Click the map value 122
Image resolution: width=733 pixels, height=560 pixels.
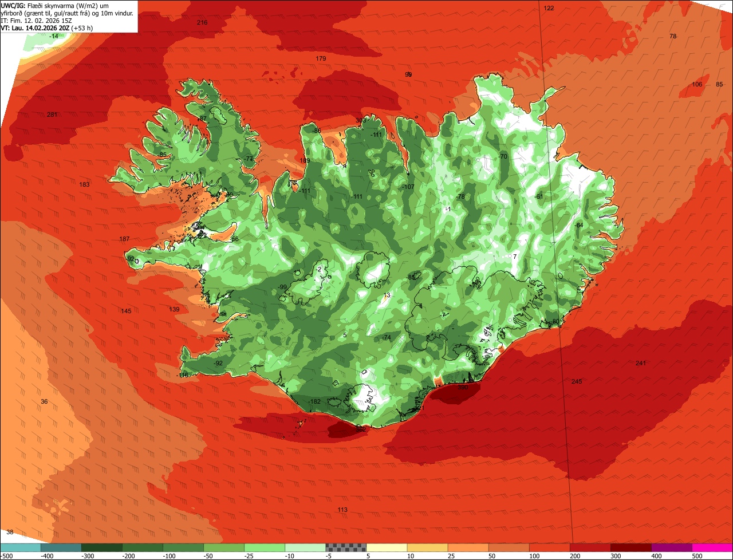coord(549,8)
